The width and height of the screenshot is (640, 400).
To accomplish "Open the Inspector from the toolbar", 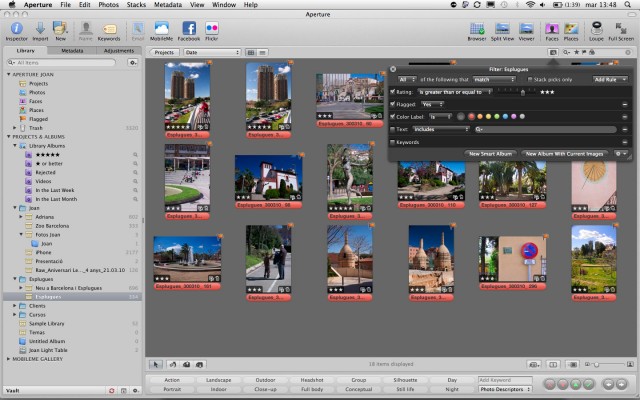I will click(16, 29).
